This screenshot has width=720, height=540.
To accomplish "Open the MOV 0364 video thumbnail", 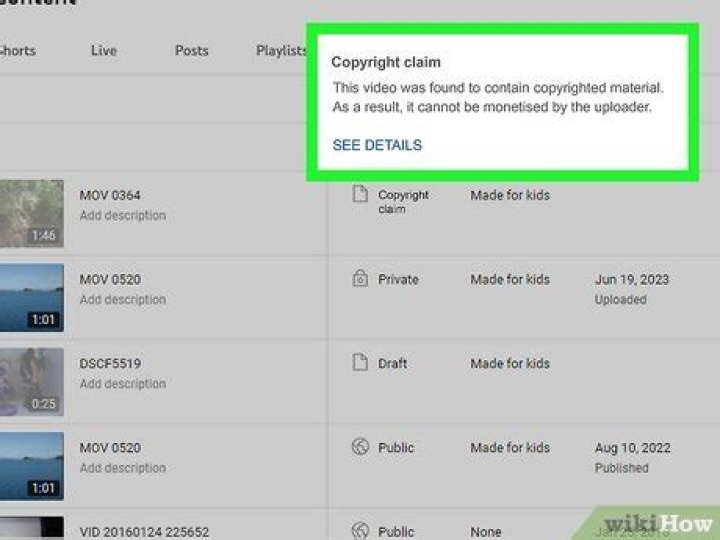I will click(31, 213).
